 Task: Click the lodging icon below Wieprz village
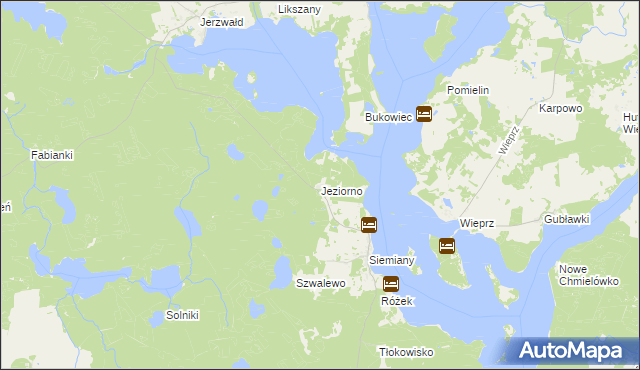(447, 246)
